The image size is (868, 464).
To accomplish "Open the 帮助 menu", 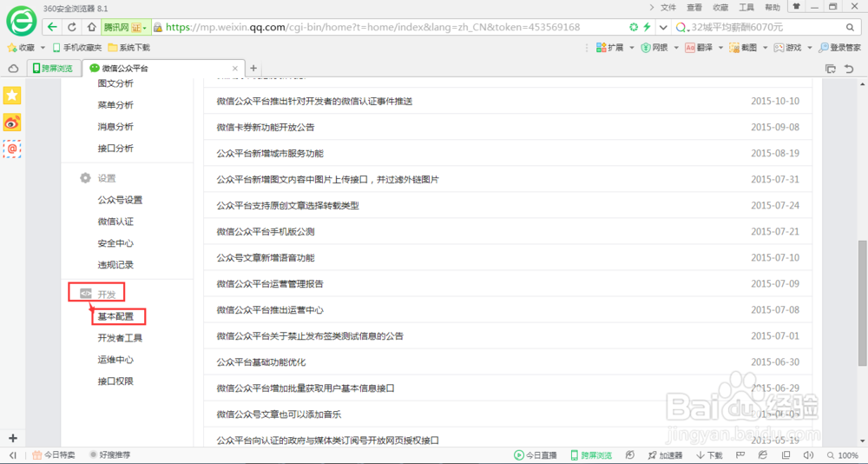I will pyautogui.click(x=773, y=8).
